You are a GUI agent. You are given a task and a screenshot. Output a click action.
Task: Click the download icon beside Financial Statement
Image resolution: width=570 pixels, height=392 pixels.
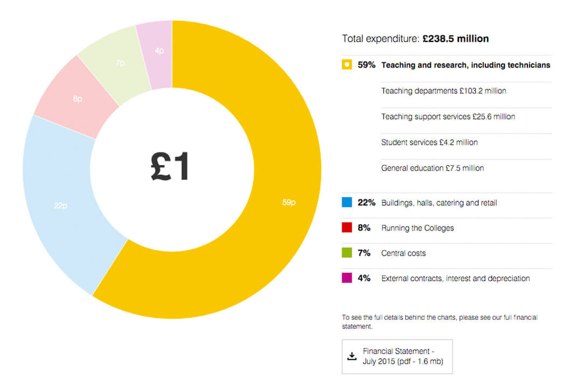click(x=352, y=356)
